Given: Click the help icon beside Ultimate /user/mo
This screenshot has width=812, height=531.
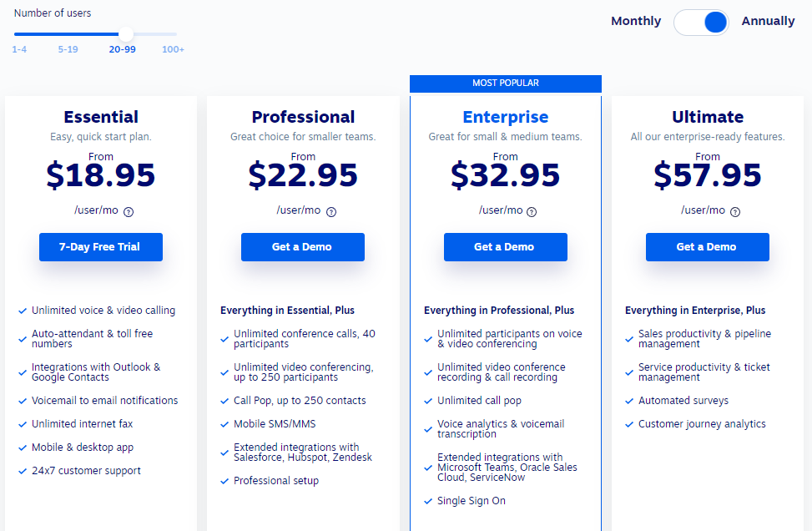Looking at the screenshot, I should coord(735,211).
